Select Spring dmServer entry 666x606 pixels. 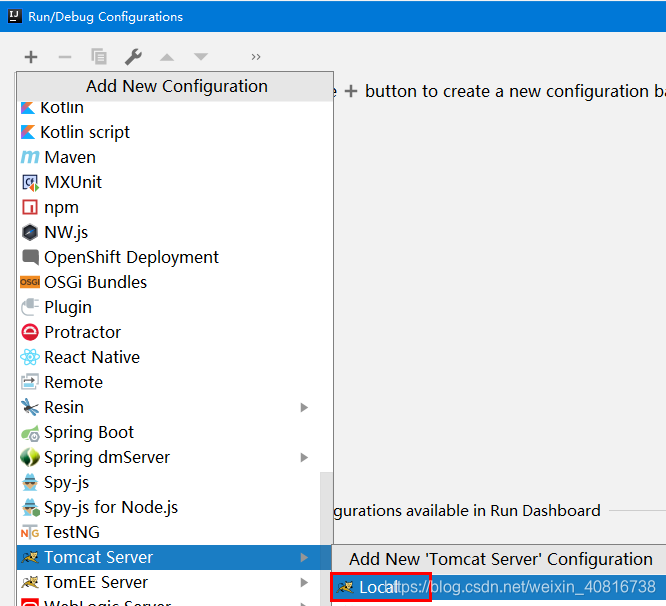click(175, 457)
